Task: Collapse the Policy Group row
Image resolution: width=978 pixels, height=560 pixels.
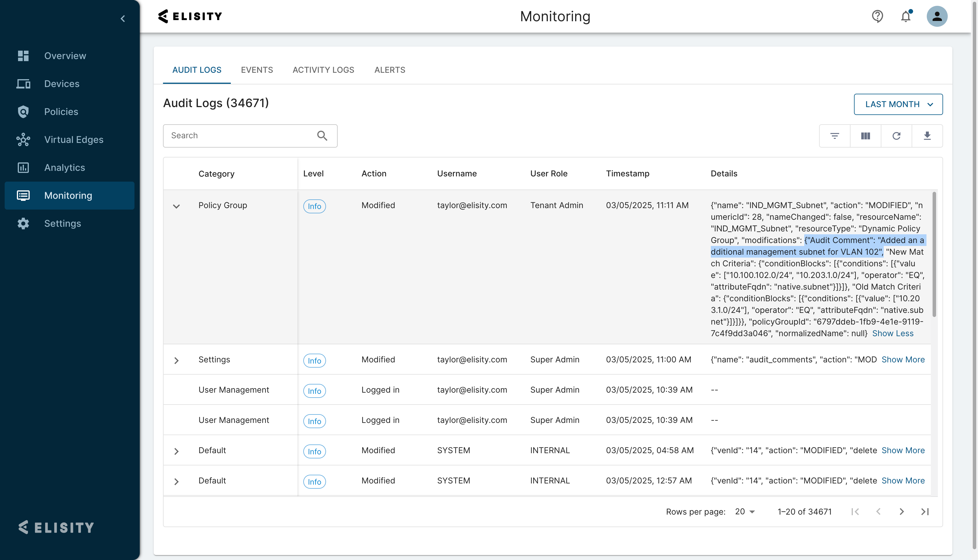Action: click(x=176, y=206)
